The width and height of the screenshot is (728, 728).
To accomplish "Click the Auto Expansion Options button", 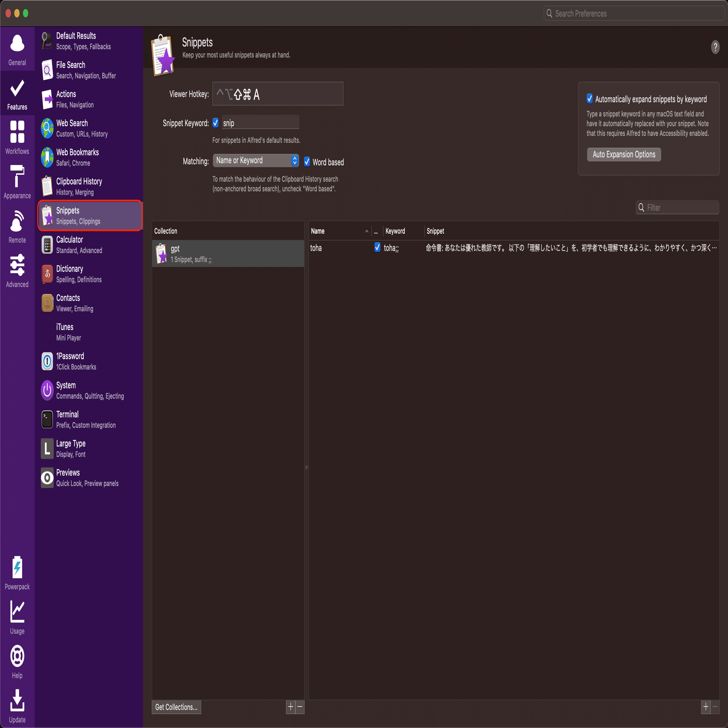I will click(624, 154).
